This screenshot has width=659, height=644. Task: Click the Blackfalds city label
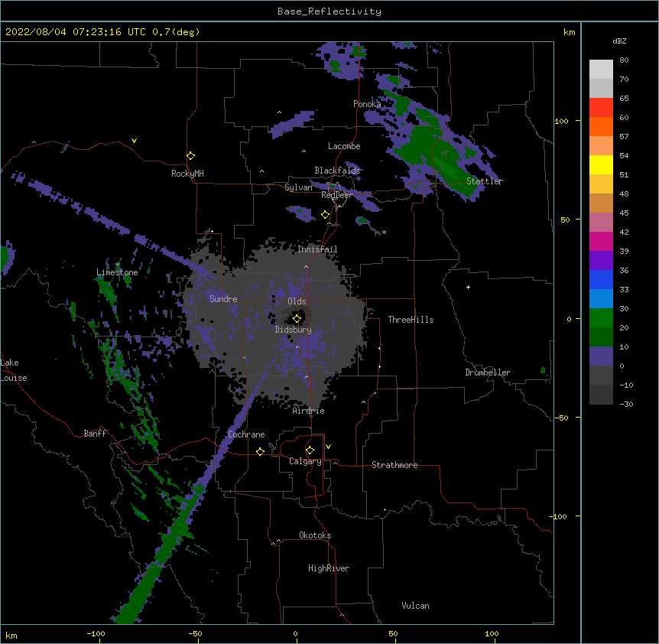[337, 171]
